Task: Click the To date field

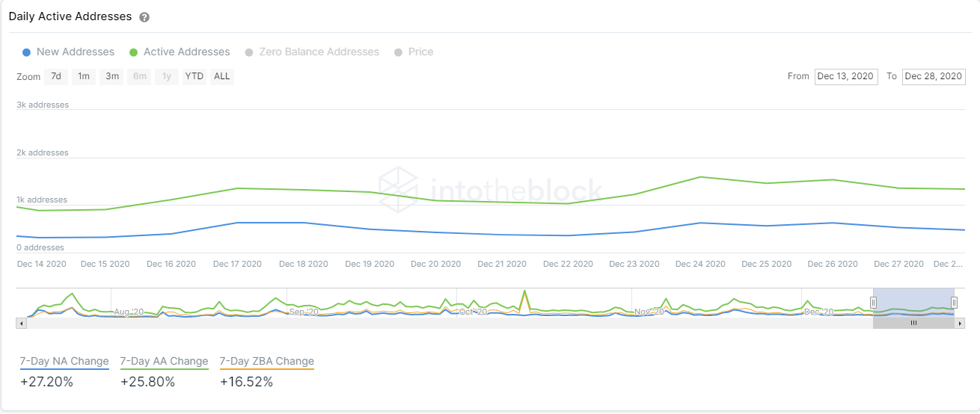Action: coord(934,76)
